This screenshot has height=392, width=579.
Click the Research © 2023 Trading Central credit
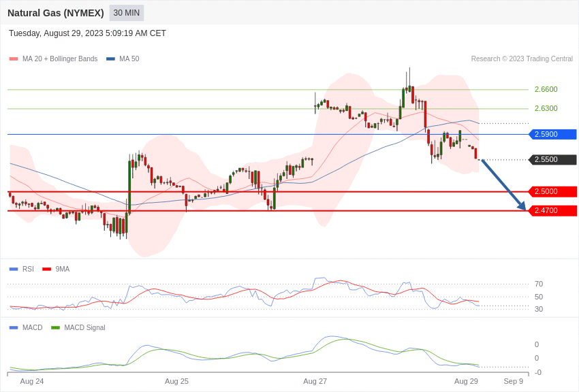(522, 59)
